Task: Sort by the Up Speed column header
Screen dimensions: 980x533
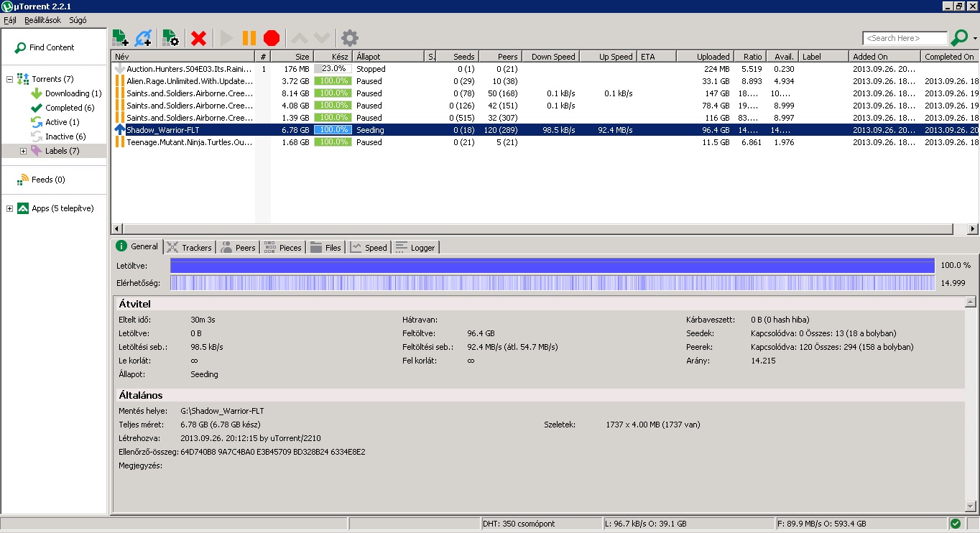Action: (x=609, y=56)
